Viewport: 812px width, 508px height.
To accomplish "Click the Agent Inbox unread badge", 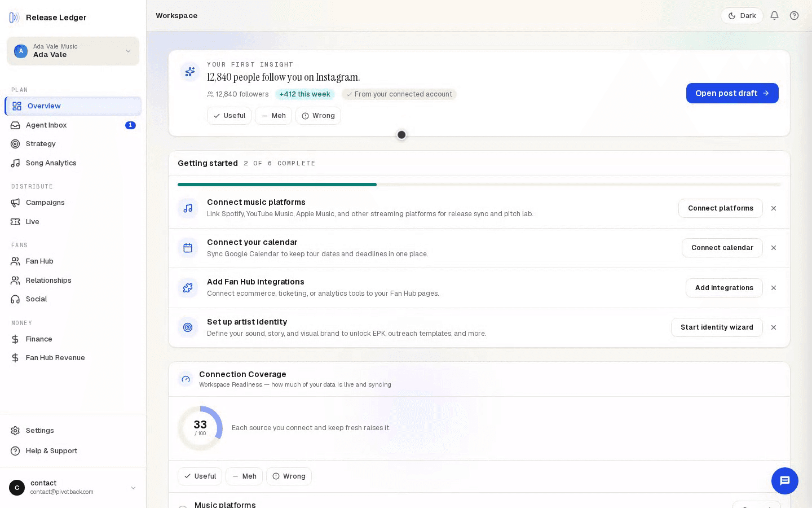I will [130, 125].
